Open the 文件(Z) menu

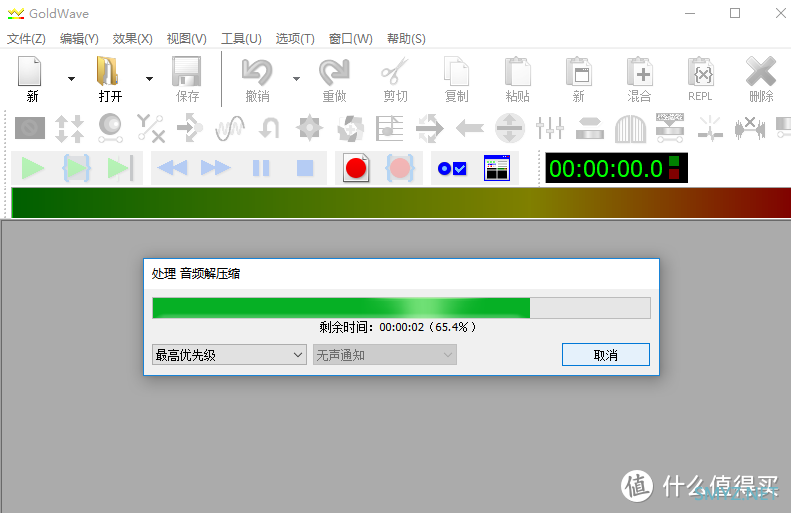click(26, 39)
